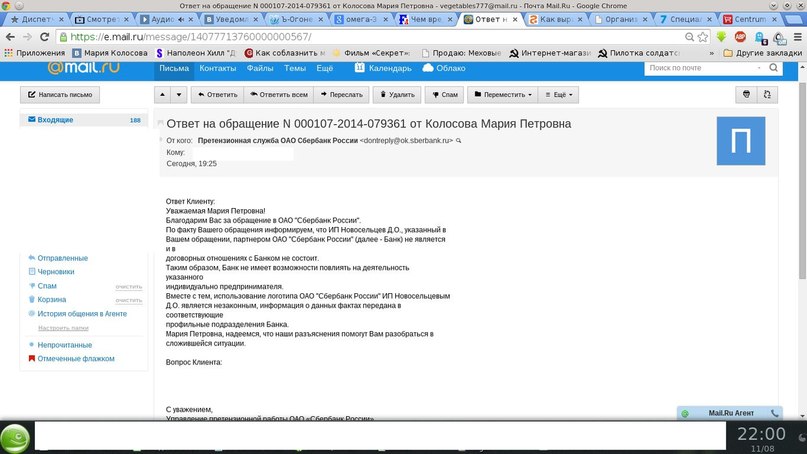Forward the message with Переслать
Screen dimensions: 807x454
tap(341, 95)
